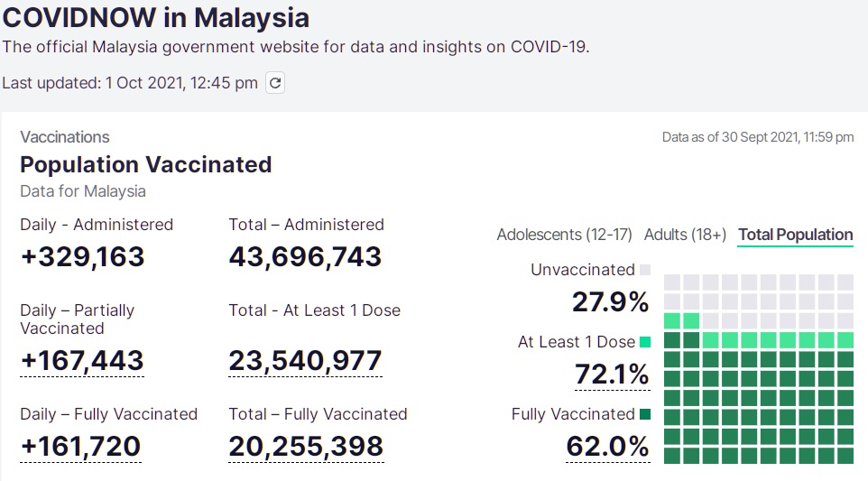This screenshot has height=481, width=868.
Task: Click the 27.9% unvaccinated percentage
Action: pos(610,301)
